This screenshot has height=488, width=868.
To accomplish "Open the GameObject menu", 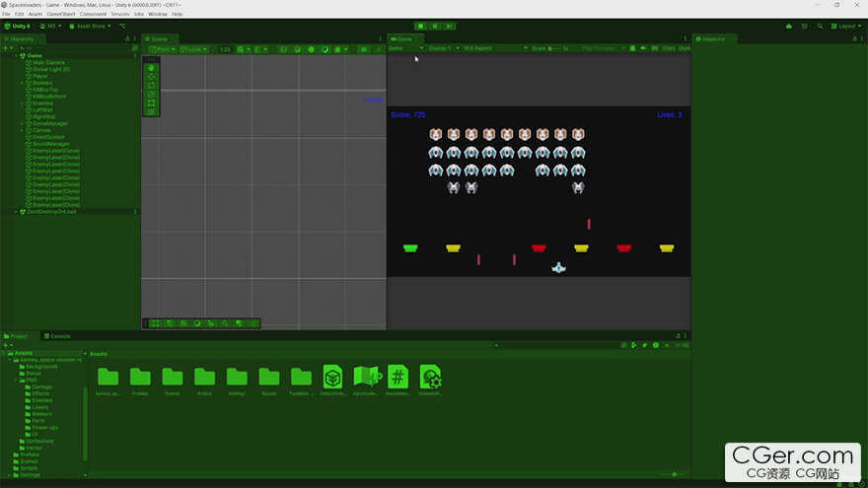I will click(61, 14).
